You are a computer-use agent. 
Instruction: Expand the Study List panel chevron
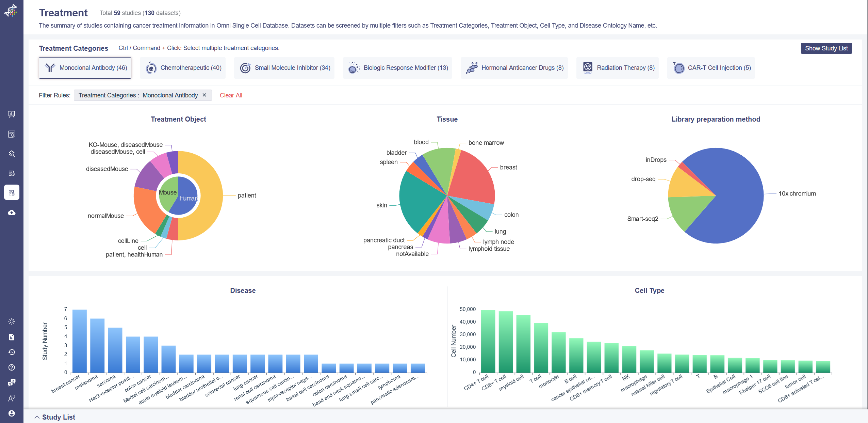[37, 417]
